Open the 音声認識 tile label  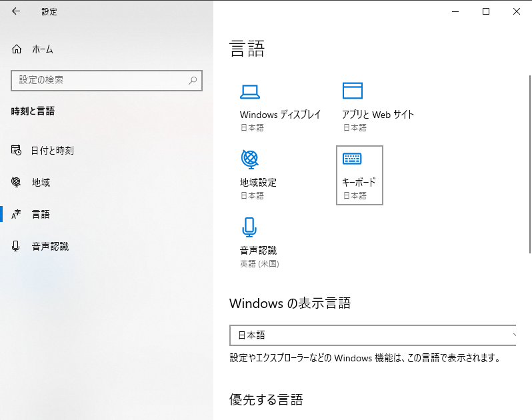click(258, 251)
